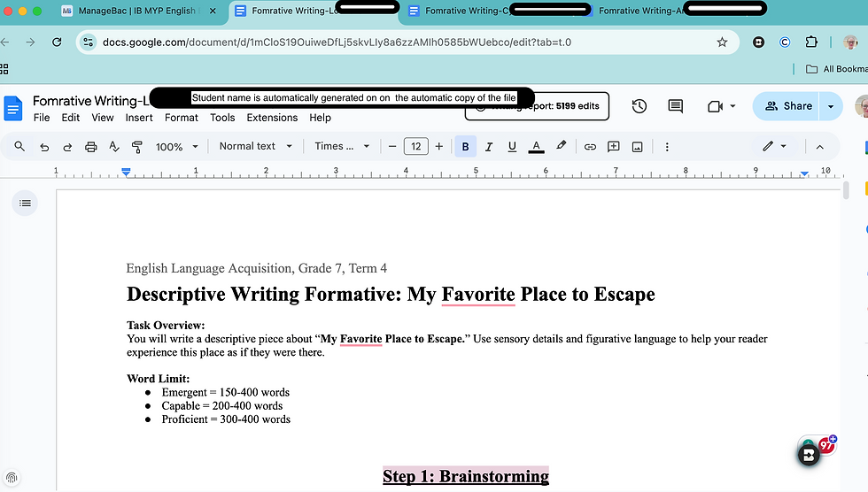Undo the last edit
This screenshot has height=492, width=868.
(44, 147)
